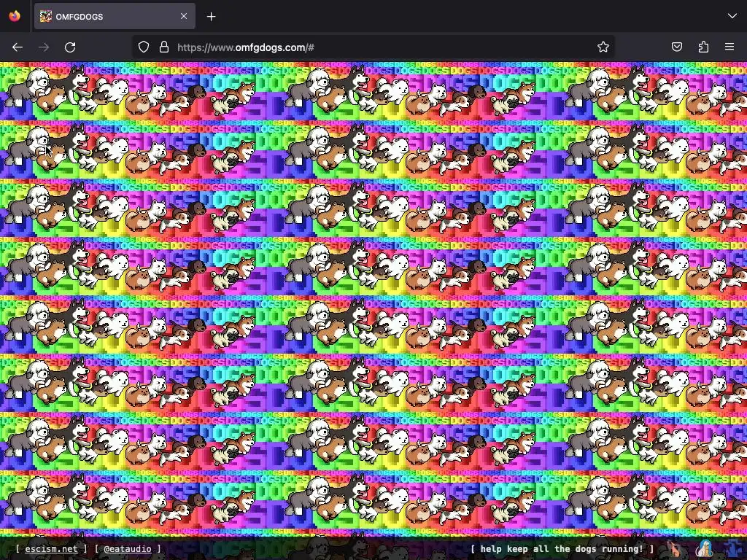Close the OMFGDOGS tab
The height and width of the screenshot is (560, 747).
point(184,16)
